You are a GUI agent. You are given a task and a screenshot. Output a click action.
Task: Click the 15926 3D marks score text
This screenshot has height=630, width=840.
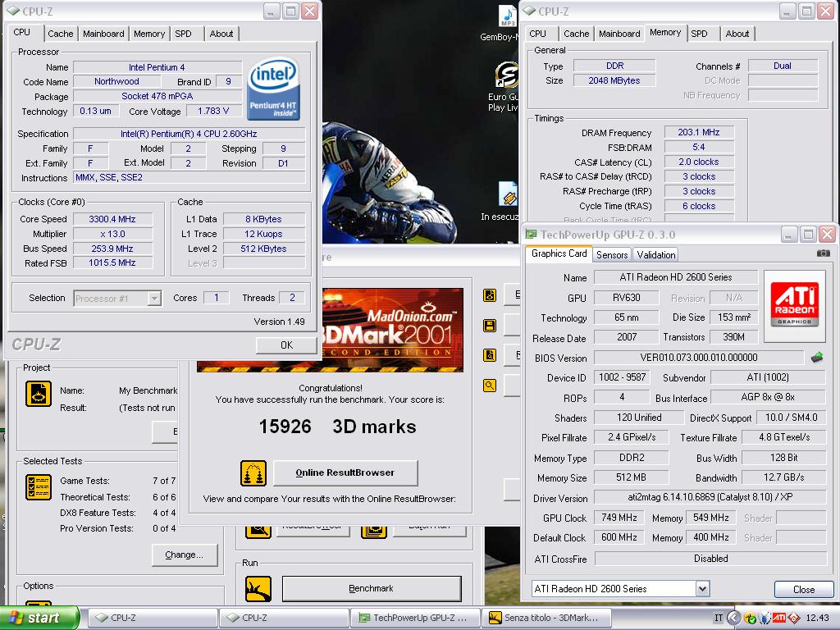pyautogui.click(x=337, y=427)
